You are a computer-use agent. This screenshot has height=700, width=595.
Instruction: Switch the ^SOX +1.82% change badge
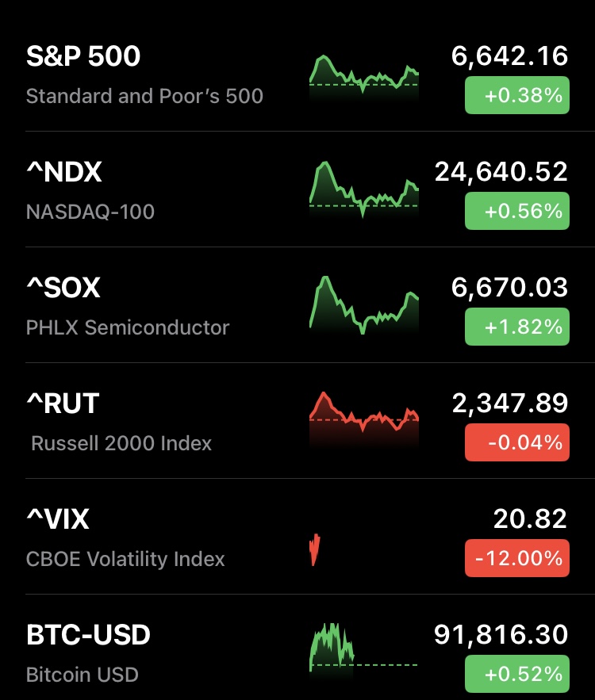(516, 327)
